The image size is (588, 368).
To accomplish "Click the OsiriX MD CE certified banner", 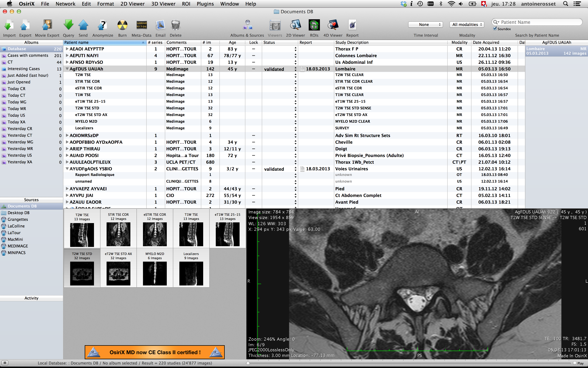I will (155, 352).
